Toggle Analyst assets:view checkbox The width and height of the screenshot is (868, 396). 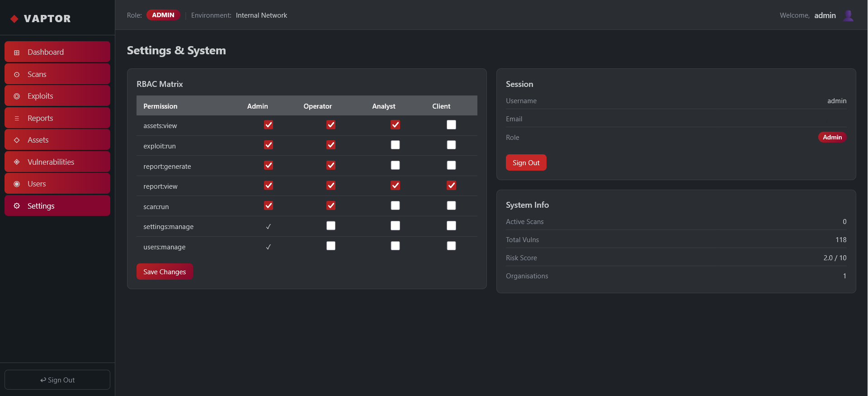coord(395,124)
